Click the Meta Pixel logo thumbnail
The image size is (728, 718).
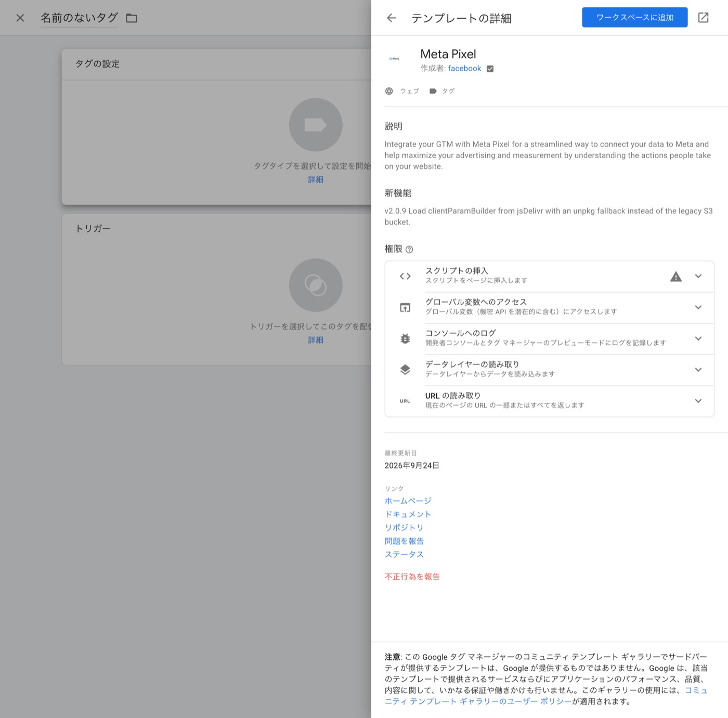click(x=395, y=59)
